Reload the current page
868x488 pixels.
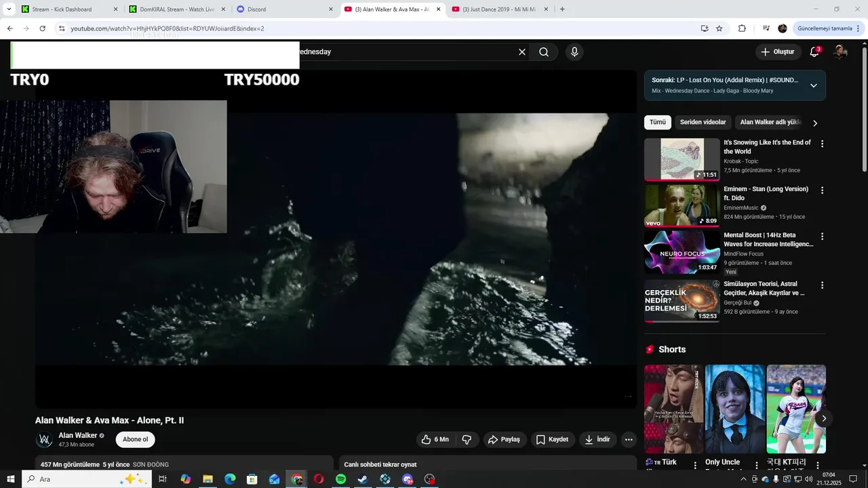pyautogui.click(x=42, y=28)
